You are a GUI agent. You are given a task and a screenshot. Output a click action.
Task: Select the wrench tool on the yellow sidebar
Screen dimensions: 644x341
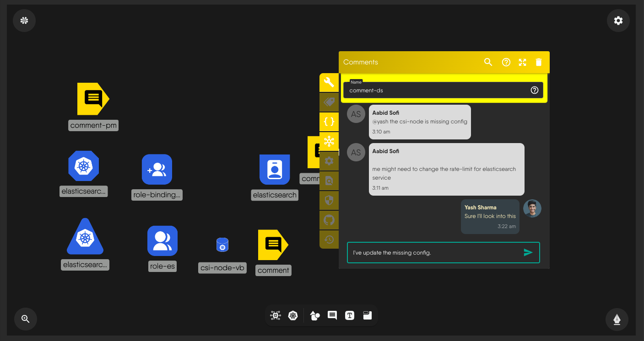[x=329, y=83]
